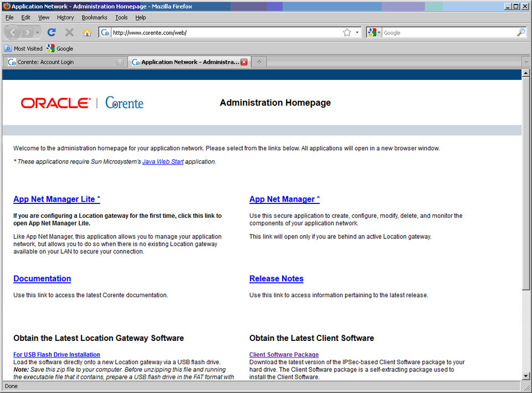The width and height of the screenshot is (532, 393).
Task: Open the App Net Manager Lite link
Action: [57, 199]
